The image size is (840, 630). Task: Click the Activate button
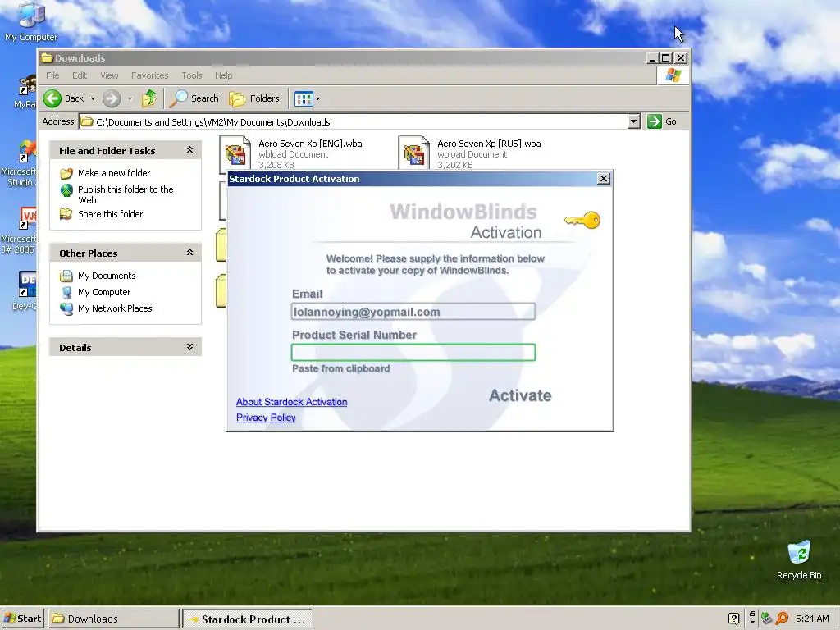520,395
